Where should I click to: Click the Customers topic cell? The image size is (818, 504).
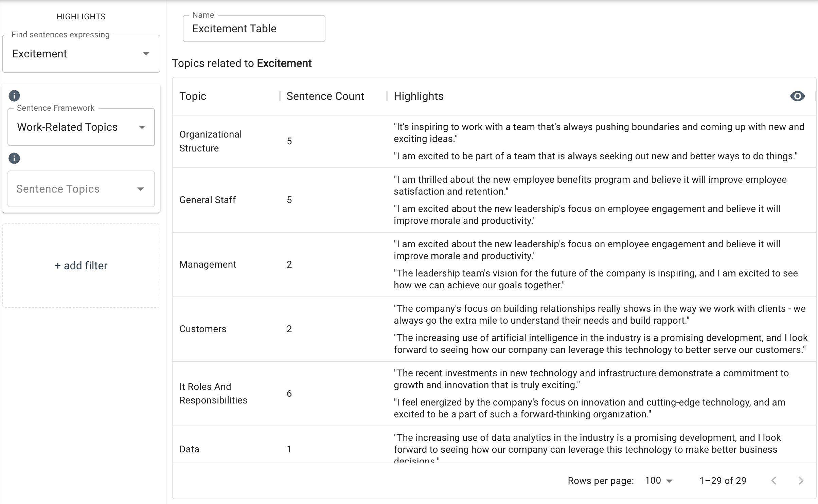(202, 329)
